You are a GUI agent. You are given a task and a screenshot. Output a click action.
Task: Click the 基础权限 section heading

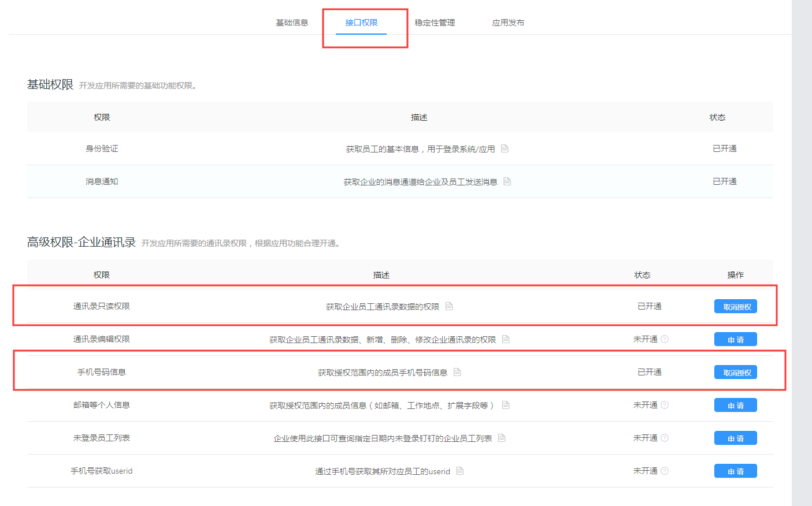tap(50, 84)
